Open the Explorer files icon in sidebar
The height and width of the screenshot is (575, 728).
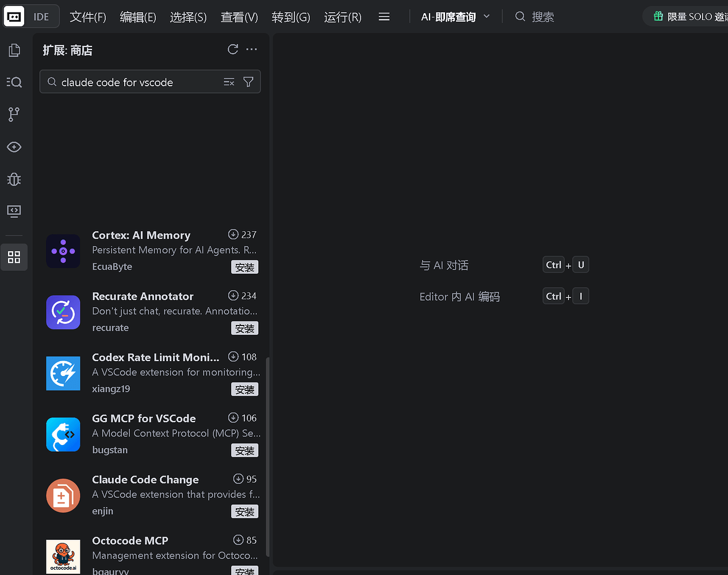[x=14, y=51]
